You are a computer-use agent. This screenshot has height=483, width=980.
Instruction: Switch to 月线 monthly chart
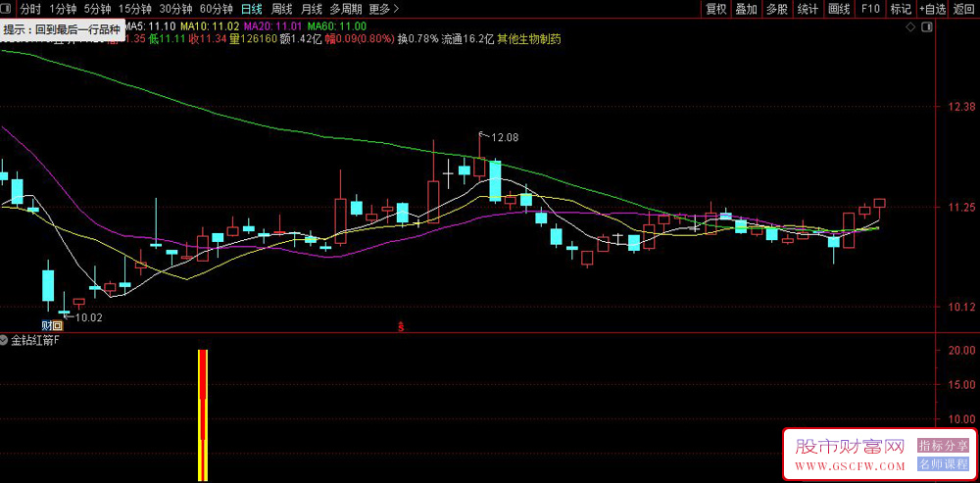point(312,9)
